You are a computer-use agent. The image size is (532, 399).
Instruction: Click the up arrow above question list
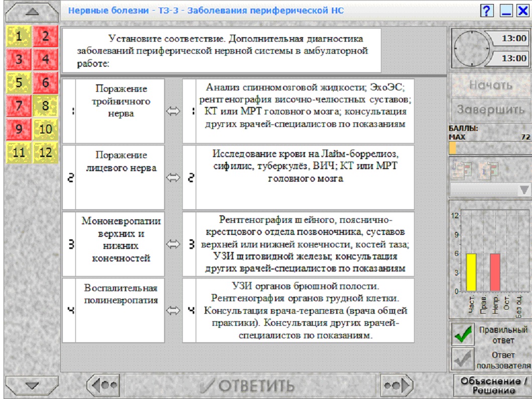coord(32,12)
